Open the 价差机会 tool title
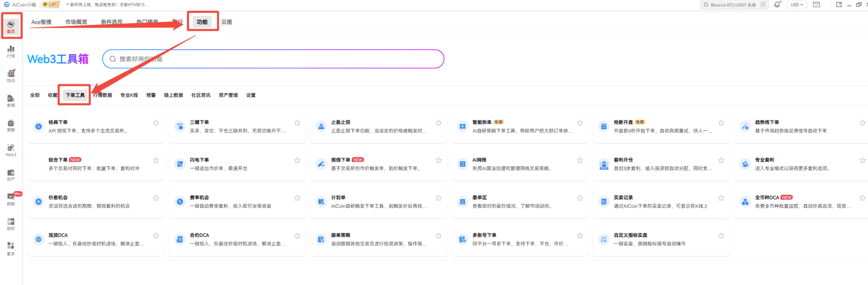This screenshot has height=285, width=868. (x=58, y=198)
